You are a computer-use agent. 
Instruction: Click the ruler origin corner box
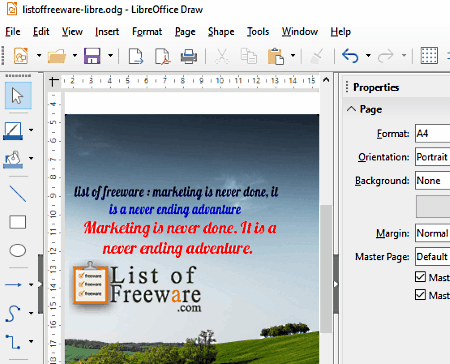pos(54,81)
